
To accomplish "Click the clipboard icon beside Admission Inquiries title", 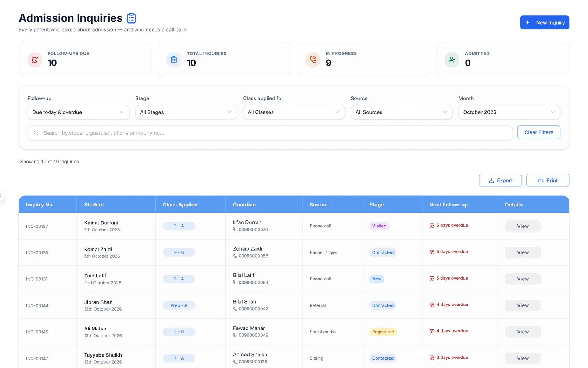I will (131, 18).
